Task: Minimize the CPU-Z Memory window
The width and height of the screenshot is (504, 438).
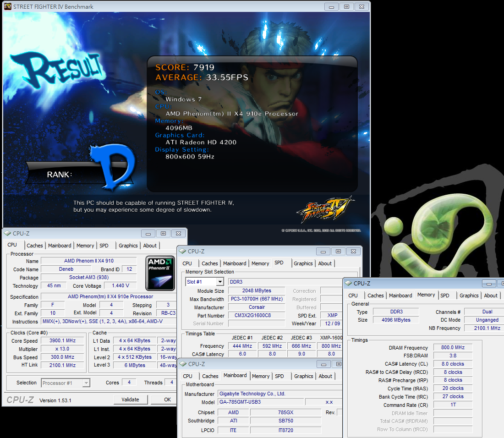Action: (x=489, y=284)
